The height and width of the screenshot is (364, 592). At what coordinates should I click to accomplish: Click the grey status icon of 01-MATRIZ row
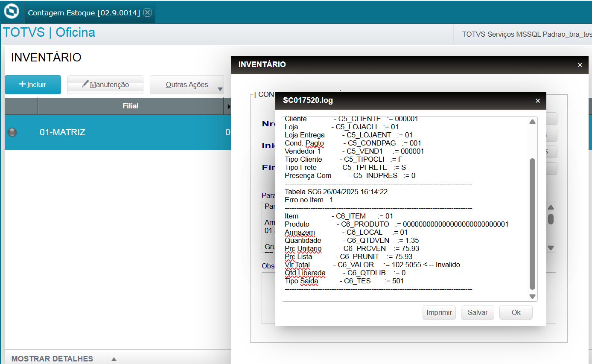[x=12, y=132]
